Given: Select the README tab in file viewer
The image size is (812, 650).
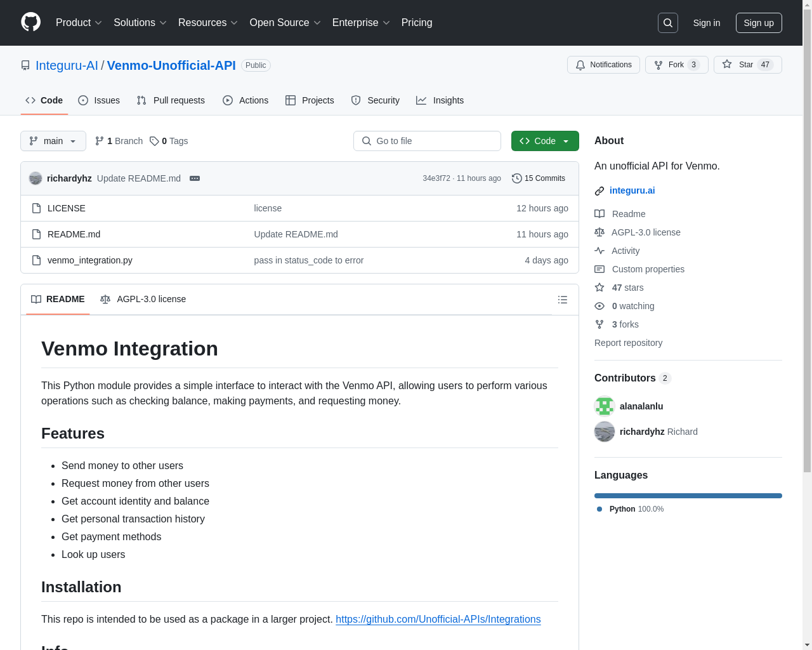Looking at the screenshot, I should 58,299.
